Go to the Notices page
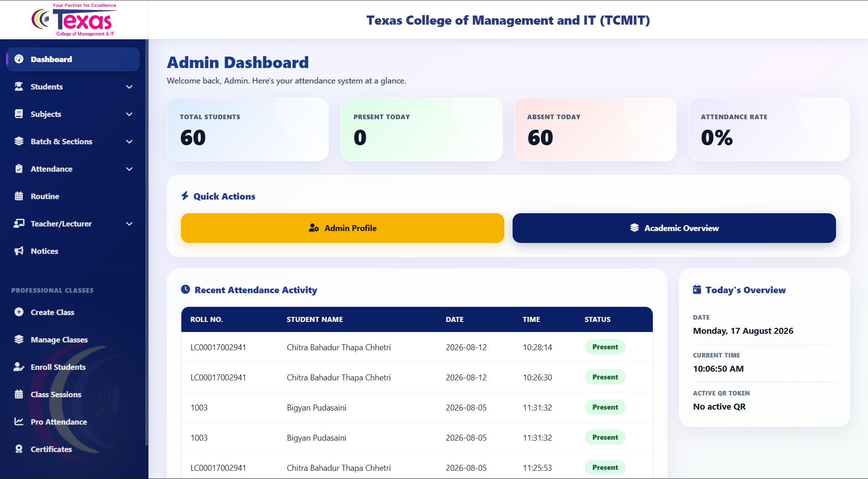 pyautogui.click(x=73, y=251)
